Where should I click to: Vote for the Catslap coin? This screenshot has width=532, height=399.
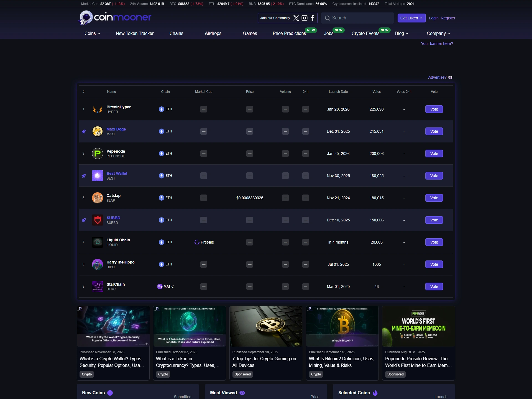pos(434,198)
